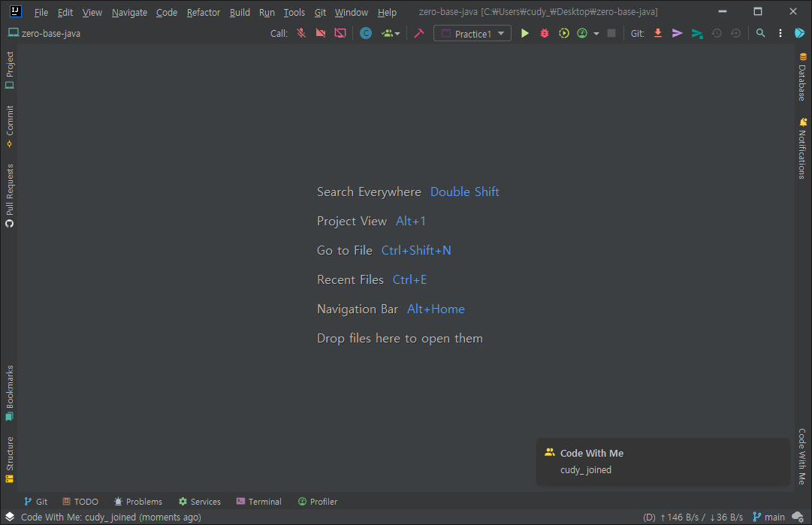Open the View menu

tap(92, 12)
